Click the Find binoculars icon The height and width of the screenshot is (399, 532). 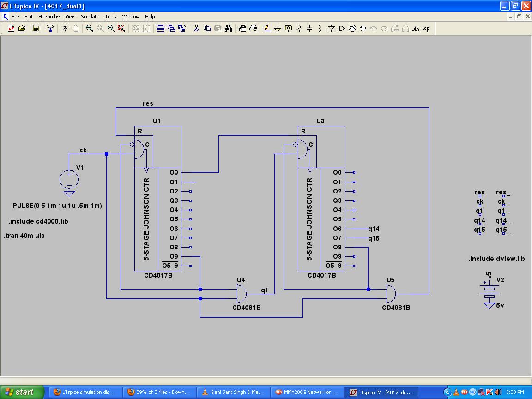pos(228,29)
